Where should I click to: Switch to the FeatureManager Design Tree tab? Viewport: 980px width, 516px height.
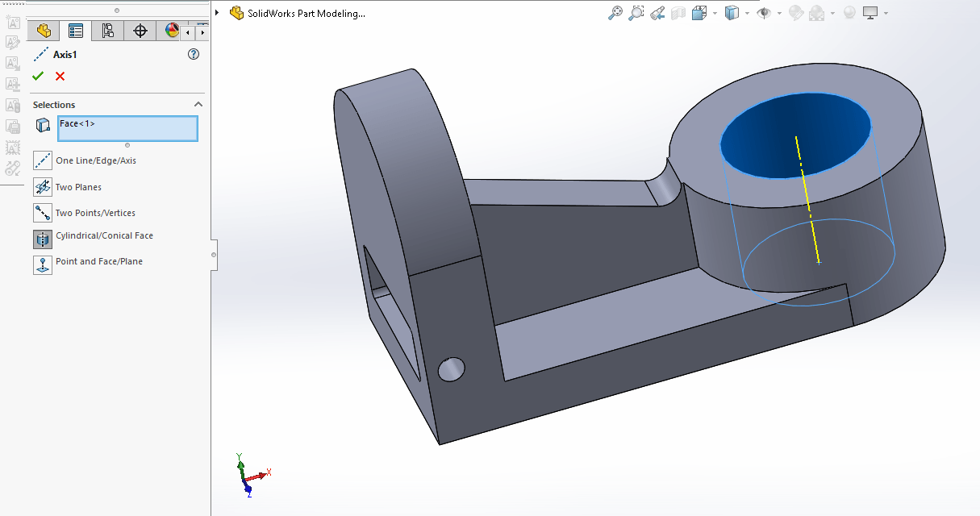[44, 31]
